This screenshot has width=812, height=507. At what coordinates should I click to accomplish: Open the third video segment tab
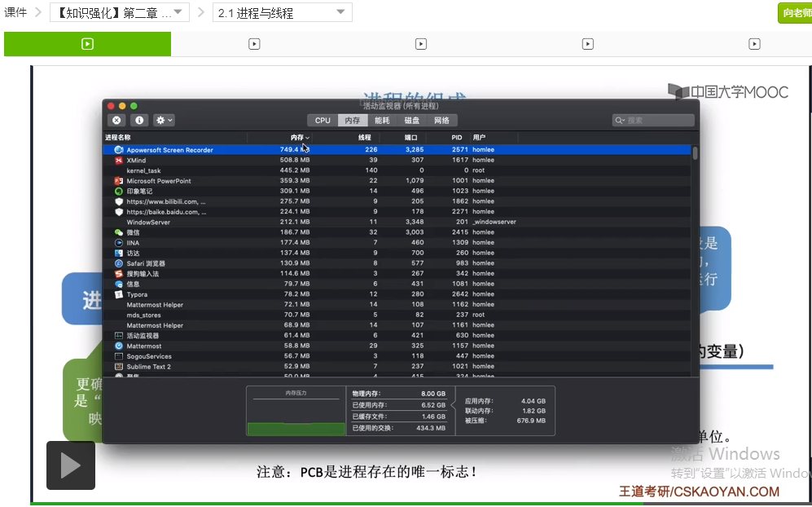(420, 44)
